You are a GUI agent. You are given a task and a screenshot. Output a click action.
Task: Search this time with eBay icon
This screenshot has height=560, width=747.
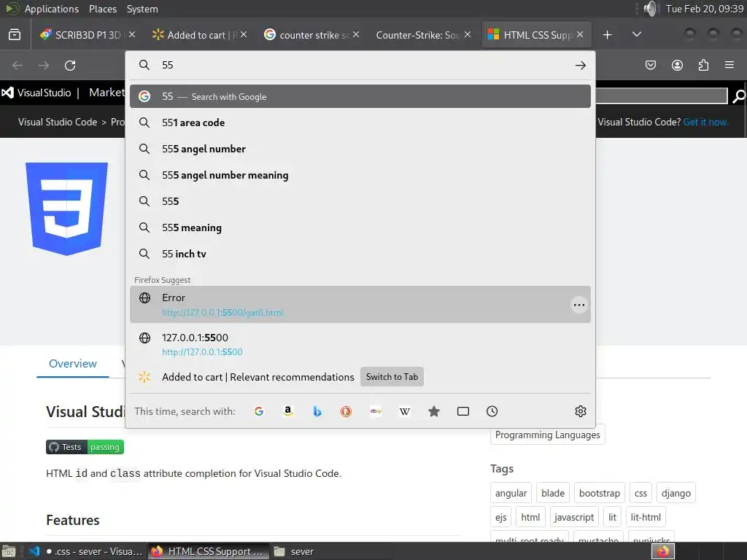[376, 411]
